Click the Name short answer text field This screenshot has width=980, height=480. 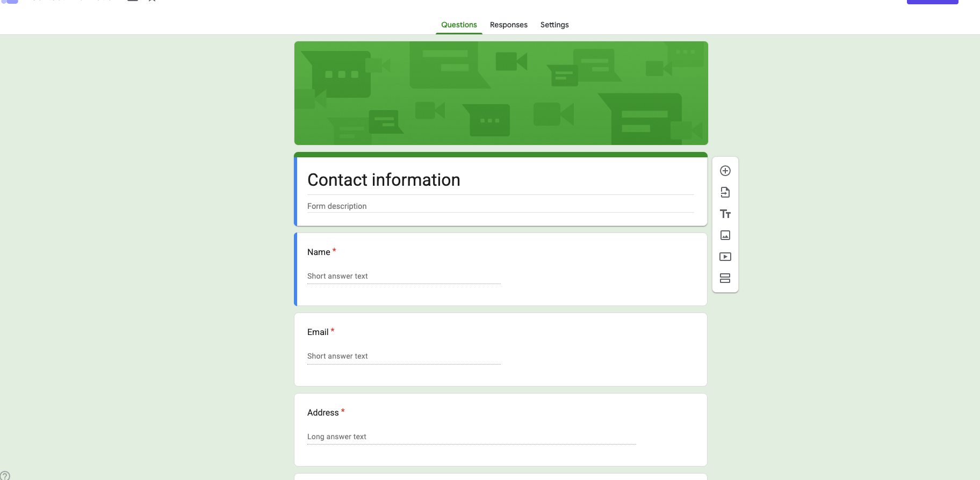click(404, 277)
